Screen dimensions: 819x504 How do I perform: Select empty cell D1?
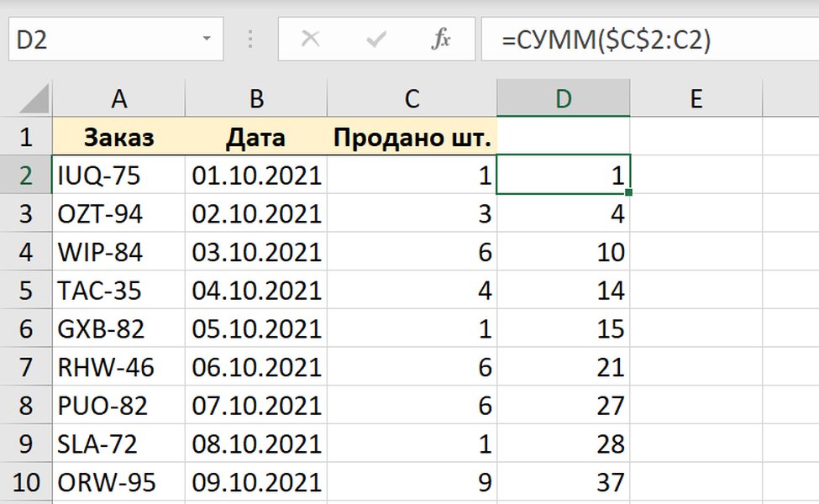pyautogui.click(x=563, y=137)
